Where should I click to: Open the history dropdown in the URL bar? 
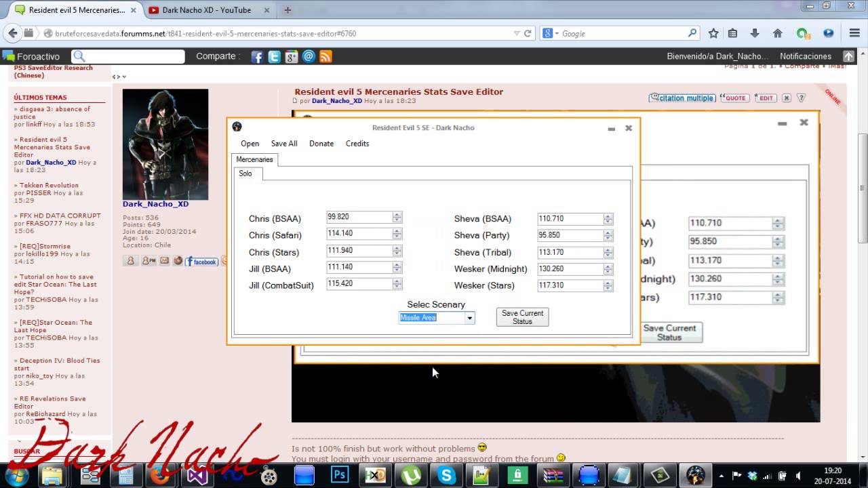517,33
